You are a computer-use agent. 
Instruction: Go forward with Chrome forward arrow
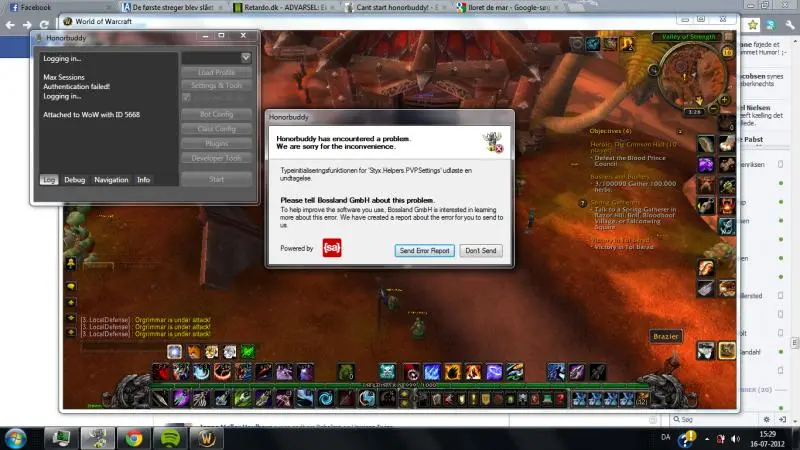pyautogui.click(x=27, y=24)
